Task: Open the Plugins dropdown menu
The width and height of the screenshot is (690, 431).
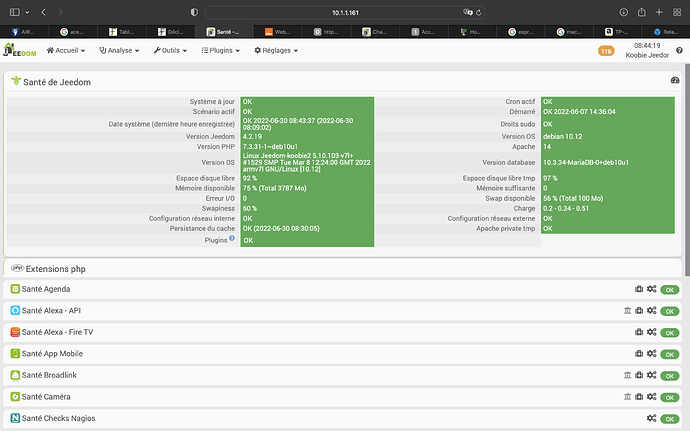Action: [220, 51]
